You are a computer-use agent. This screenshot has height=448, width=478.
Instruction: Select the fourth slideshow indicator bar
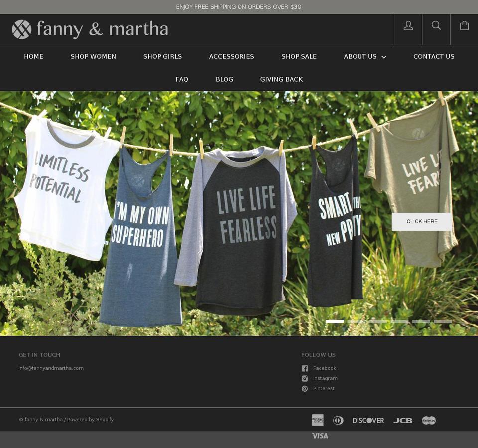399,321
